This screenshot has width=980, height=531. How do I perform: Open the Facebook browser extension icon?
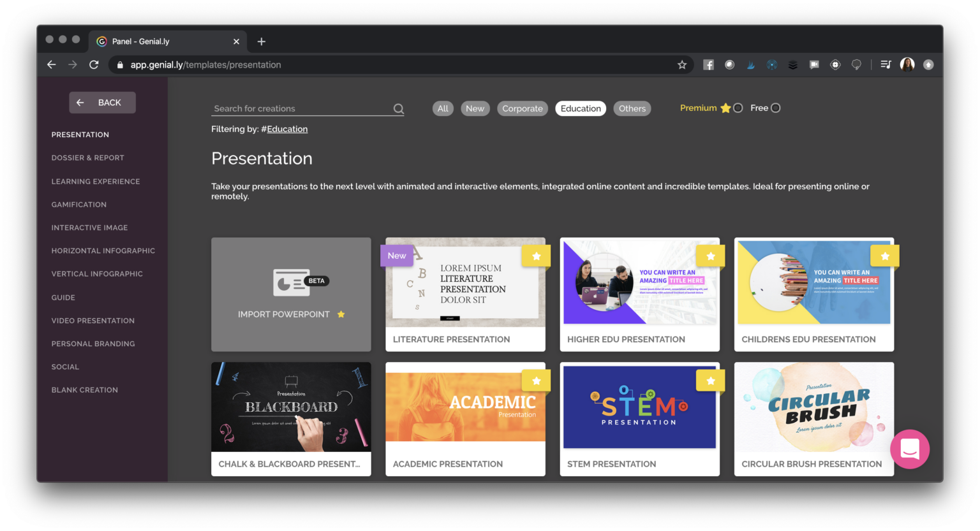point(708,64)
